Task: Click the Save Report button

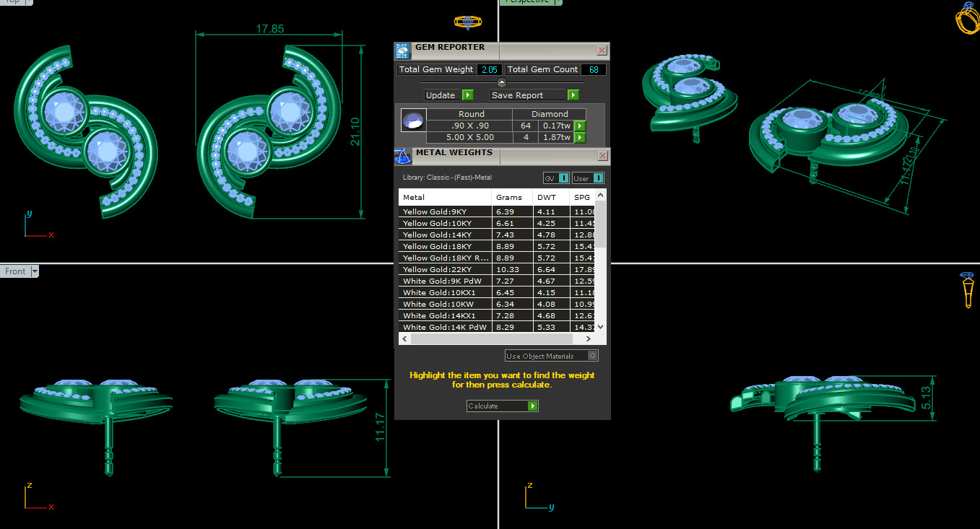Action: click(x=534, y=95)
